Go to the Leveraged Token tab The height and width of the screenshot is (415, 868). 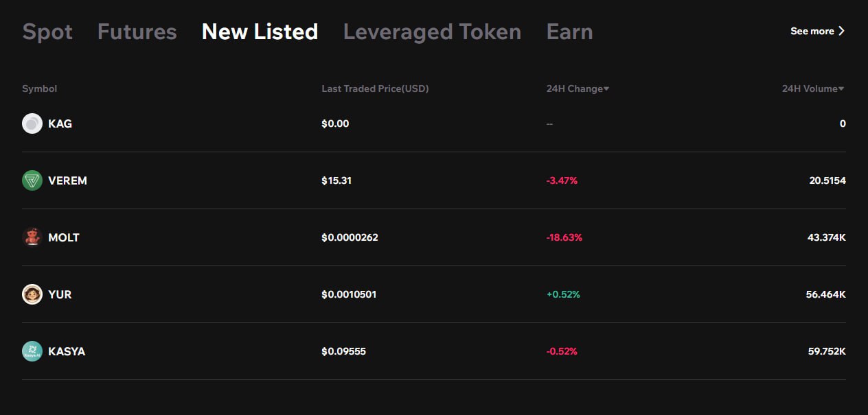point(432,32)
